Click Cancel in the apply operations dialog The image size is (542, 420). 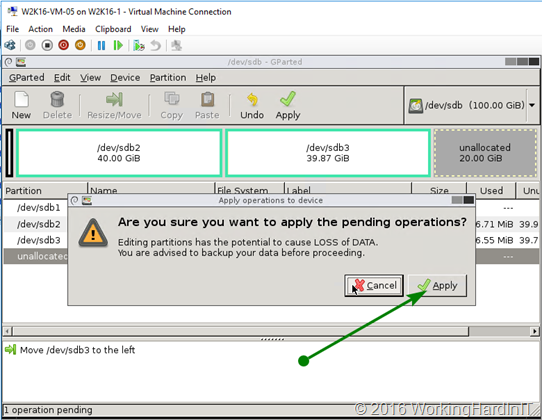point(374,286)
